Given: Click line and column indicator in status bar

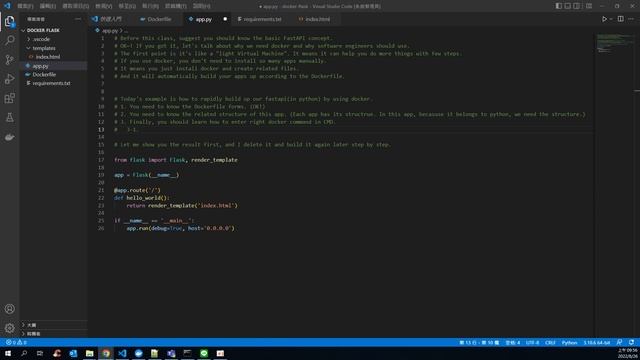Looking at the screenshot, I should click(x=479, y=342).
